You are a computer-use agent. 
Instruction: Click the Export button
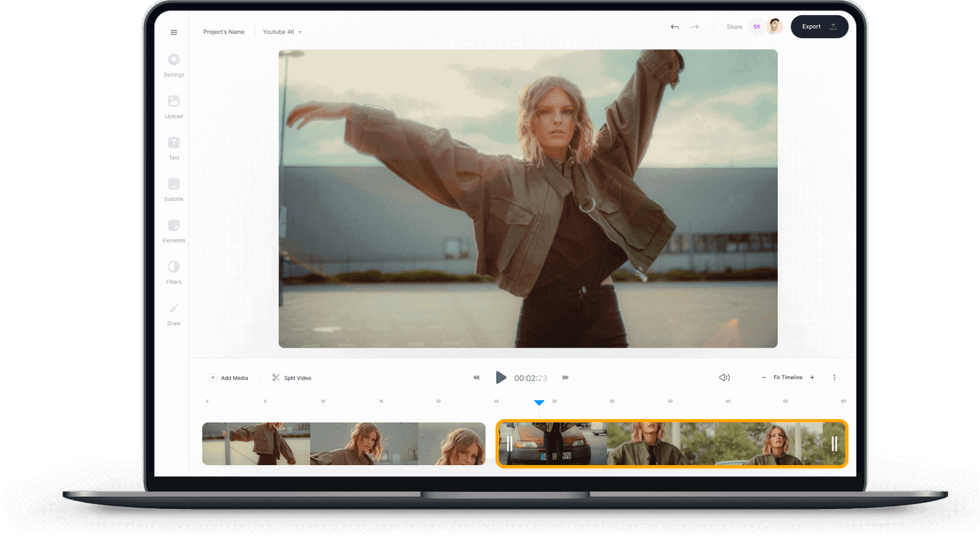tap(820, 26)
